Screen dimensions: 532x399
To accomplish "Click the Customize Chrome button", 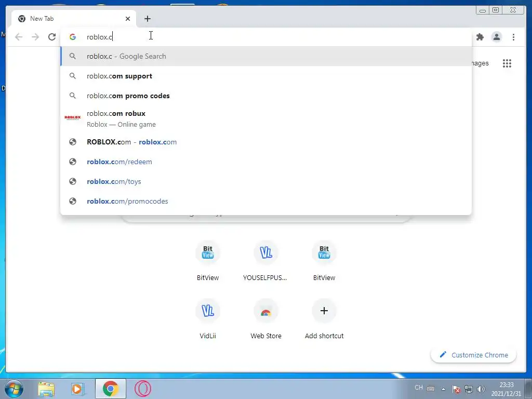I will click(x=474, y=355).
